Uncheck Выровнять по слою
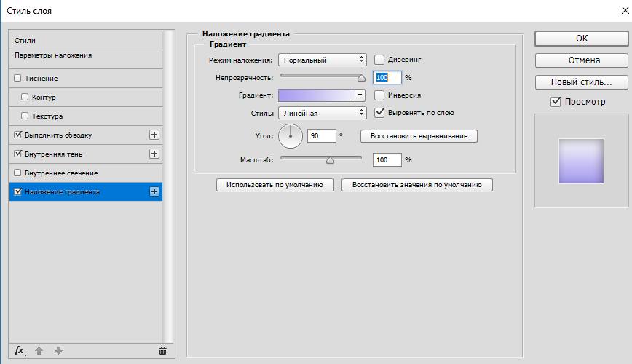The width and height of the screenshot is (632, 364). (x=379, y=112)
